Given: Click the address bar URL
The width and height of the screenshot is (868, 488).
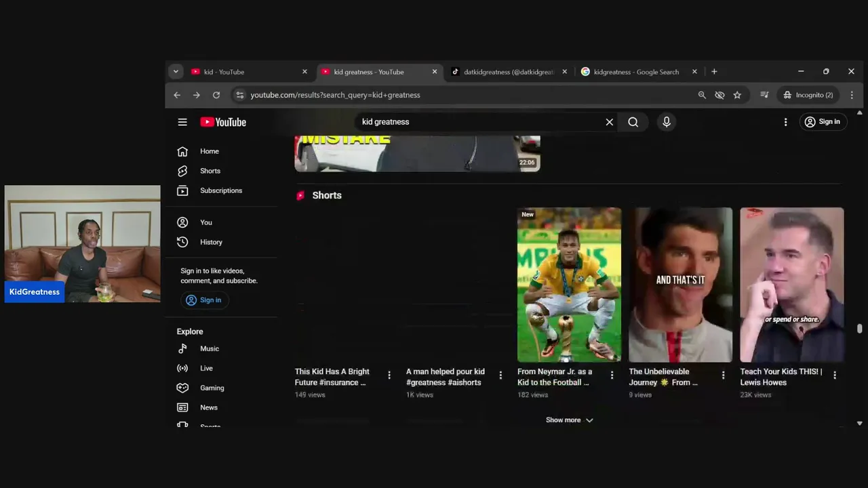Looking at the screenshot, I should (x=335, y=96).
